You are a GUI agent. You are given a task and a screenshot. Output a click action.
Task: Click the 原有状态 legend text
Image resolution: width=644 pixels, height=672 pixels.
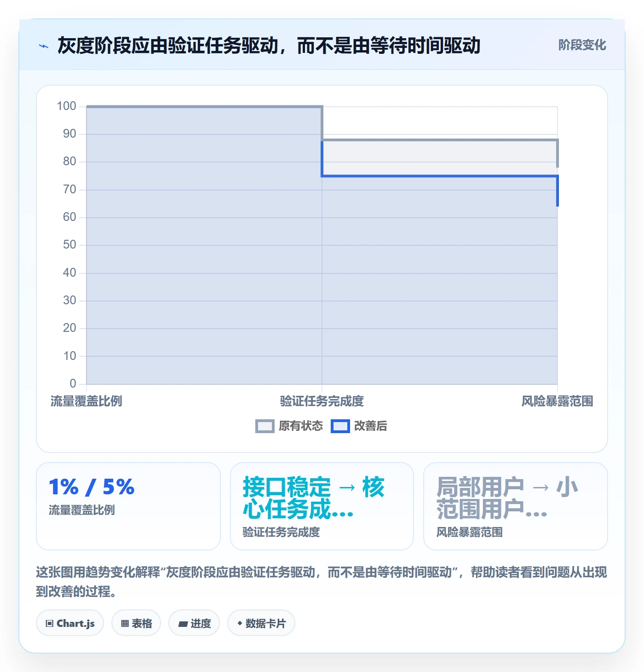tap(301, 426)
